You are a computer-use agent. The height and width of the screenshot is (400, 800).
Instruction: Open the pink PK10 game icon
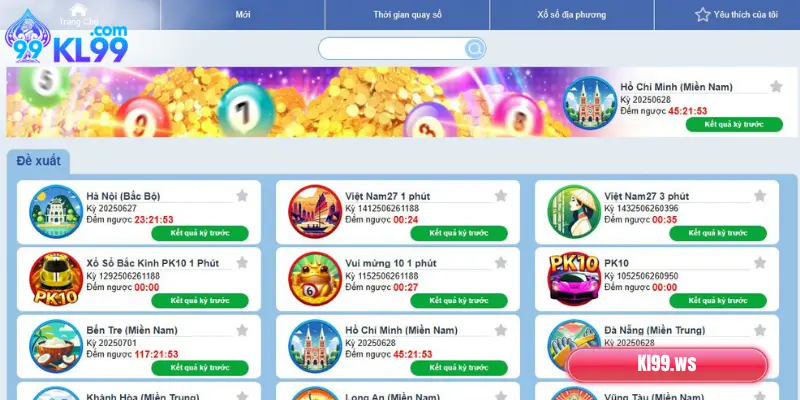point(574,279)
